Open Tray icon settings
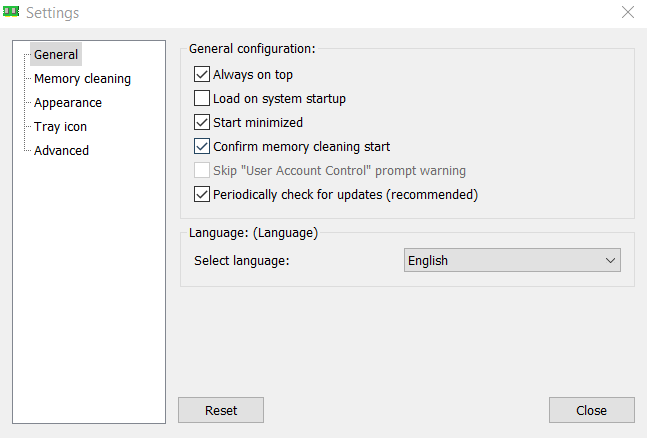 [x=60, y=126]
